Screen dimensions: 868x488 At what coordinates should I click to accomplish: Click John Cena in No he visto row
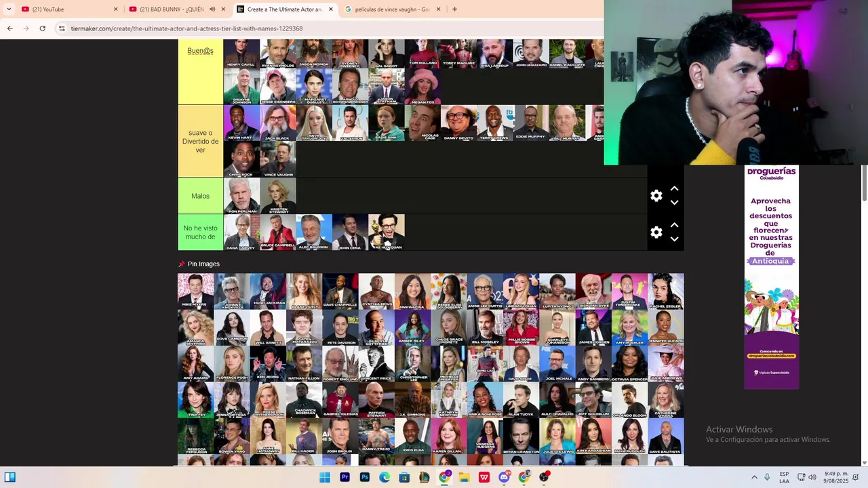(351, 232)
